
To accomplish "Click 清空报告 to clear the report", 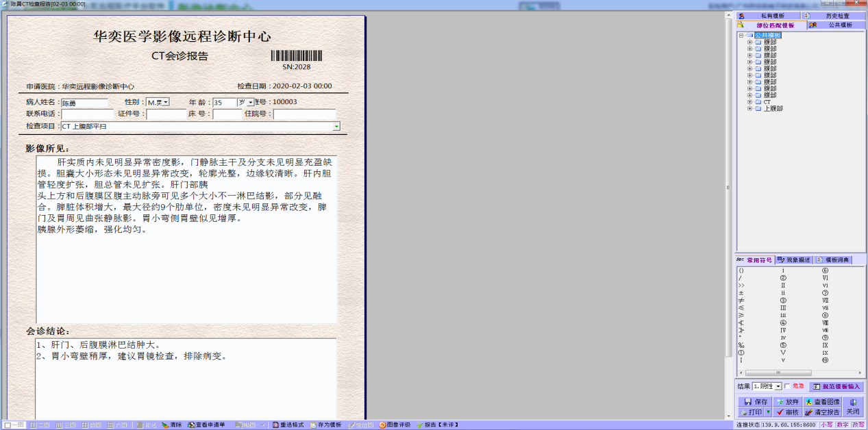I will pyautogui.click(x=822, y=412).
